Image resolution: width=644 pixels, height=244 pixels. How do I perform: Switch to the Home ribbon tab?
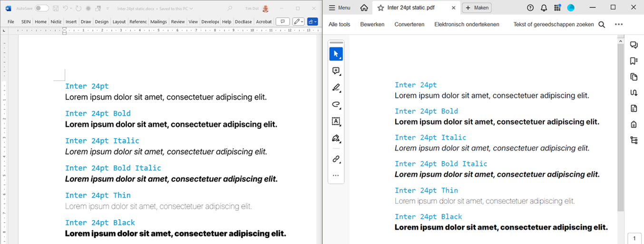coord(41,21)
